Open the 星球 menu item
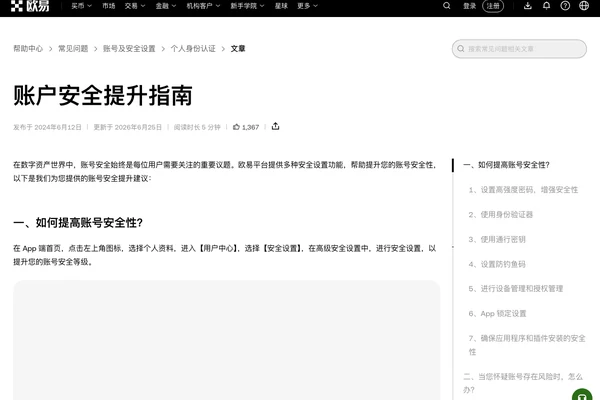600x400 pixels. pyautogui.click(x=281, y=6)
